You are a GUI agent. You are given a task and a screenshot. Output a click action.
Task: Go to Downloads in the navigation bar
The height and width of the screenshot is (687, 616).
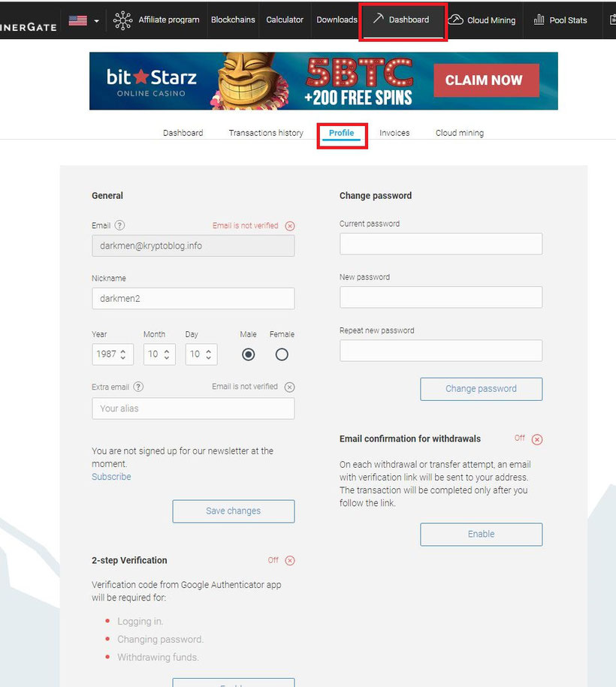(x=337, y=20)
